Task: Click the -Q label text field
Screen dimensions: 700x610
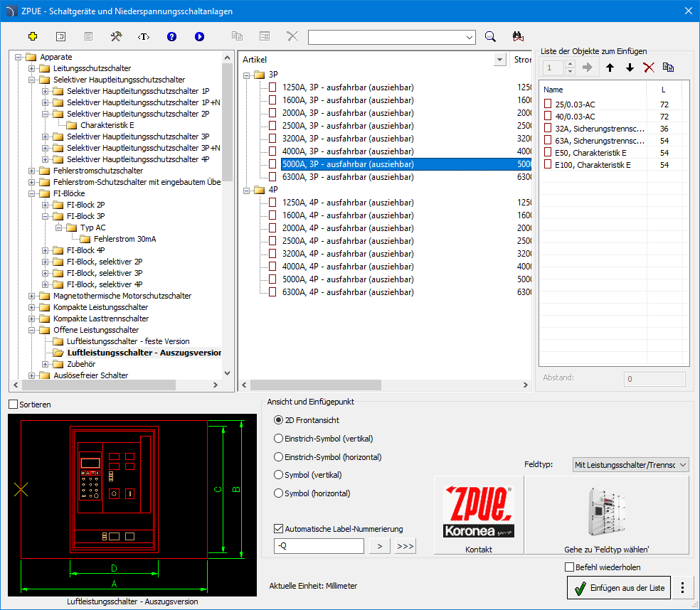Action: [318, 546]
